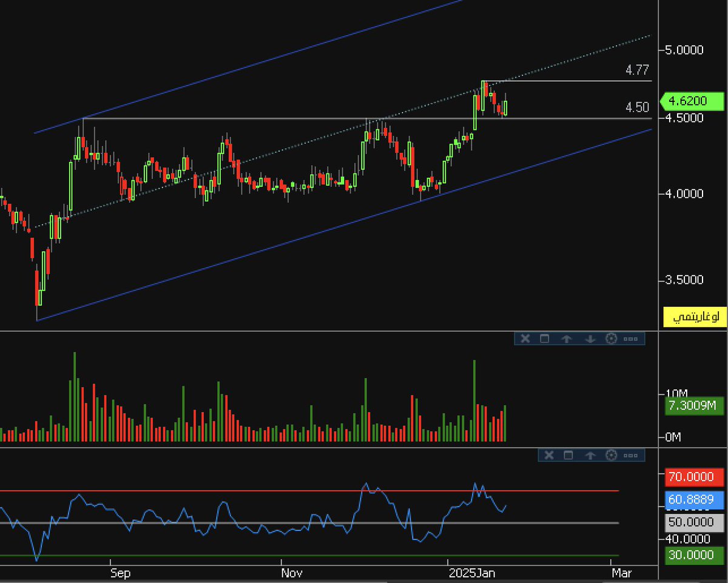Click the RSI midline tag 50.0000
Screen dimensions: 728x583
pos(695,522)
